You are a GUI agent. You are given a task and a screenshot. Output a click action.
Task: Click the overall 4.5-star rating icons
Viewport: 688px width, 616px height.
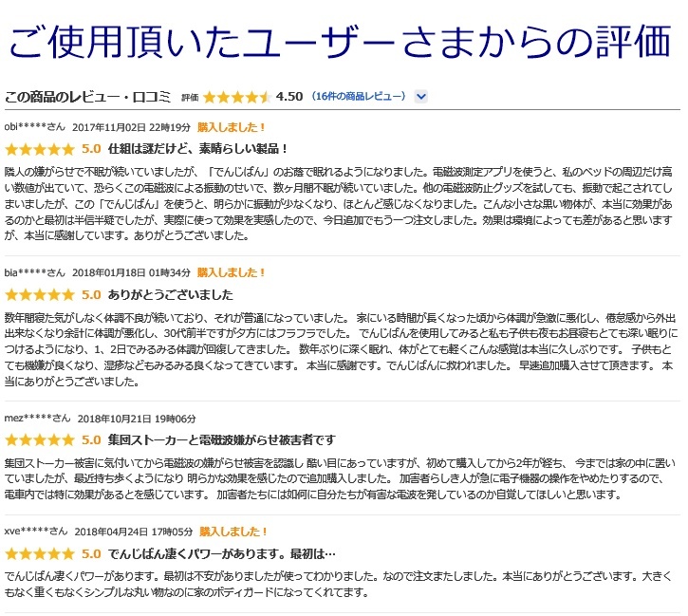[236, 97]
